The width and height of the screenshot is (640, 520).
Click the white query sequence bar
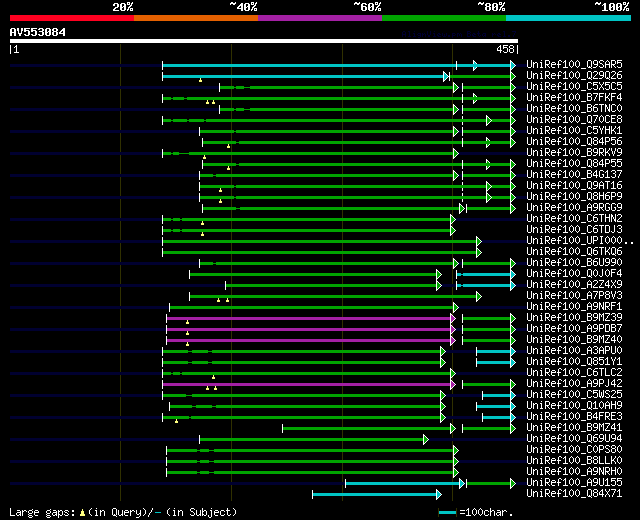coord(264,41)
